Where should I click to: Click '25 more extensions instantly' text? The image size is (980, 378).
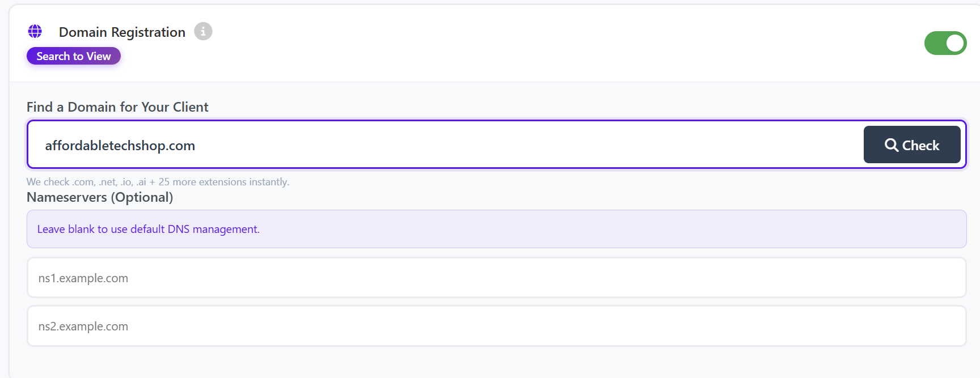(x=223, y=182)
